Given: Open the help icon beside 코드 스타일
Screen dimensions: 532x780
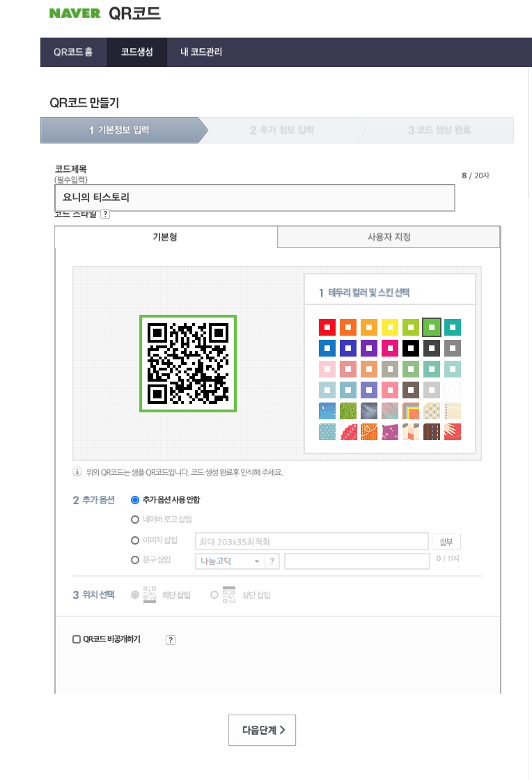Looking at the screenshot, I should (x=105, y=214).
